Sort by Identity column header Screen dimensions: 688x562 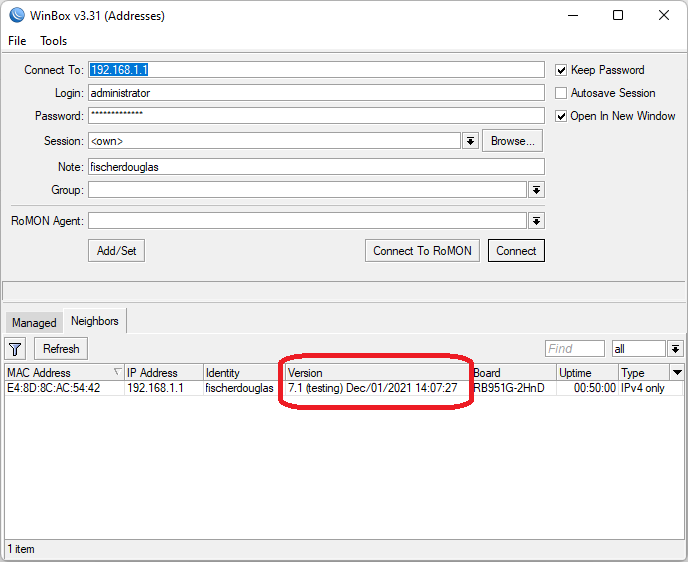(x=244, y=372)
